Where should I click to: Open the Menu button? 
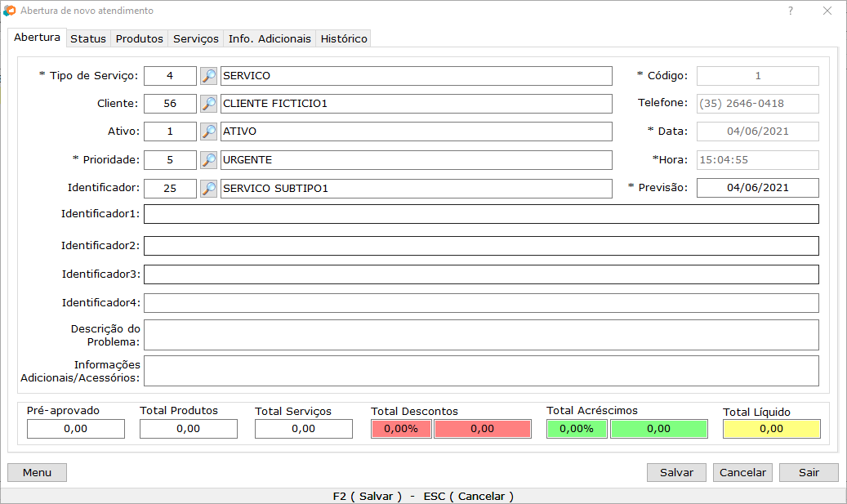(x=37, y=472)
